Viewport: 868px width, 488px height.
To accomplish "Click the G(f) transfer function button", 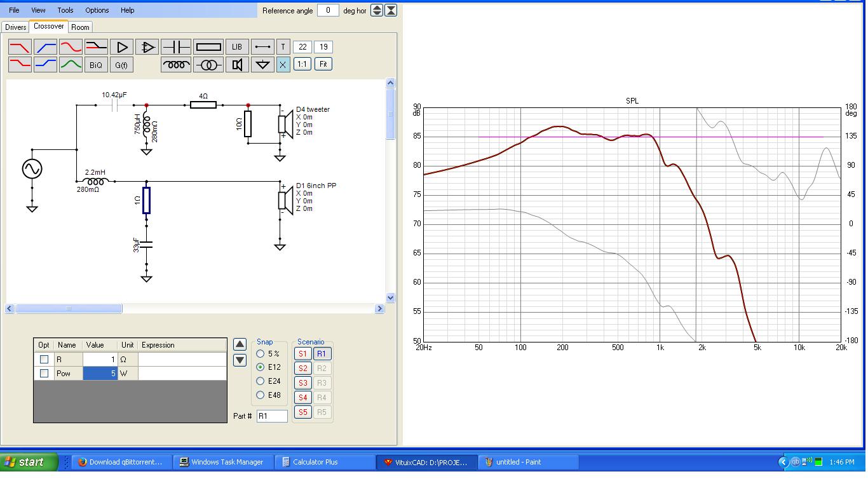I will click(x=121, y=64).
